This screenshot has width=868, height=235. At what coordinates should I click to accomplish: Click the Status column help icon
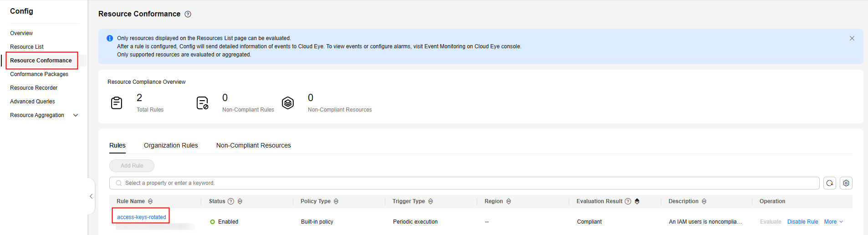[231, 201]
